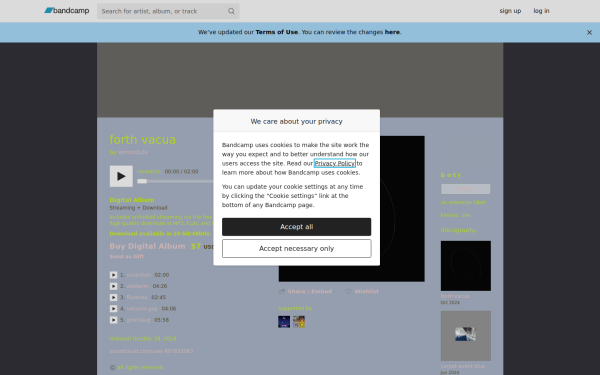Open the carpet event blue title link
Screen dimensions: 600x375
(463, 366)
